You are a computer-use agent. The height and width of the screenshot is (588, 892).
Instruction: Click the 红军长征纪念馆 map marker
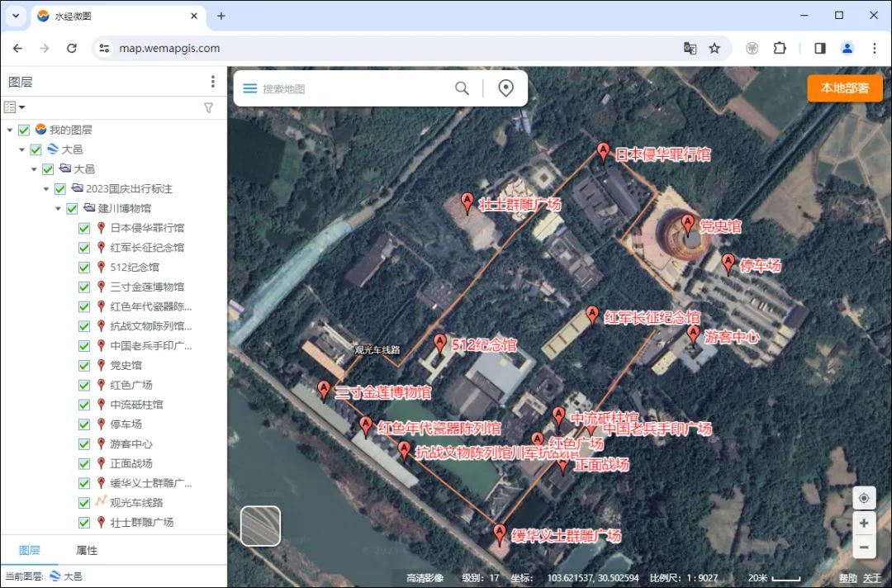(x=592, y=315)
